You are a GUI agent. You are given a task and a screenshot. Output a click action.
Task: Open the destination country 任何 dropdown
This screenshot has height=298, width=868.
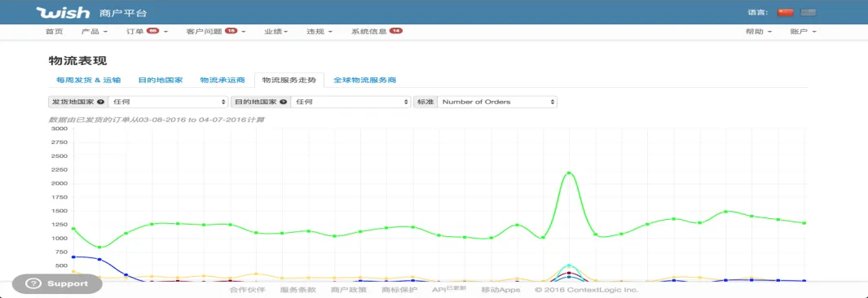[350, 103]
